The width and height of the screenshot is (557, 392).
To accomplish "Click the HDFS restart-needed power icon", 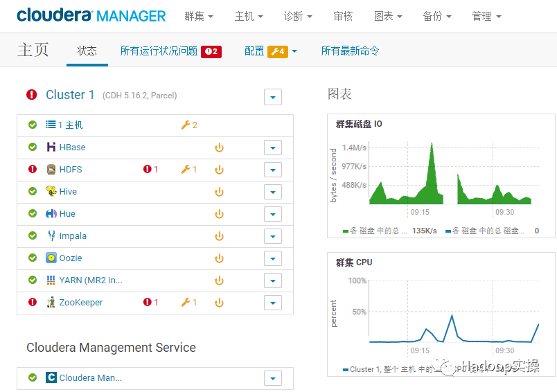I will [x=219, y=170].
